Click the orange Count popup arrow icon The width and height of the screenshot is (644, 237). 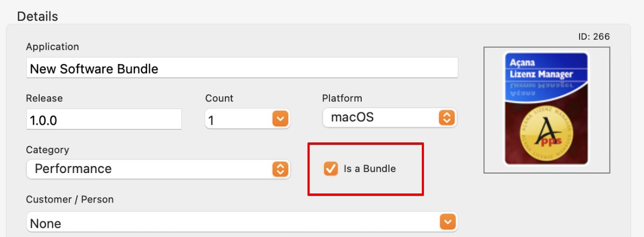tap(280, 118)
